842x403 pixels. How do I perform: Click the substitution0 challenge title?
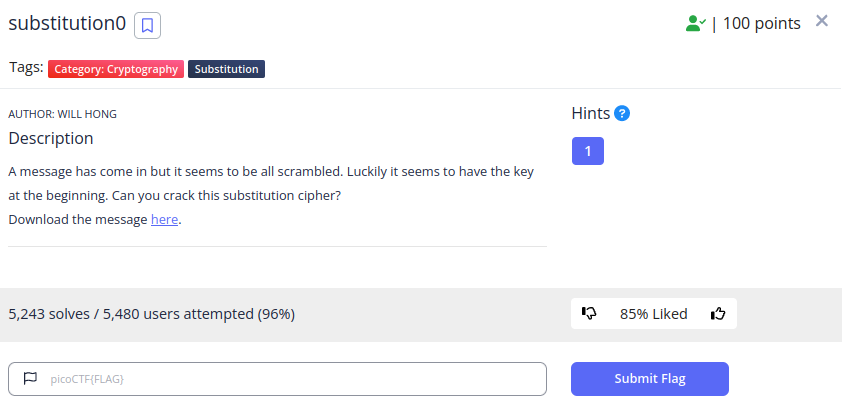[67, 24]
